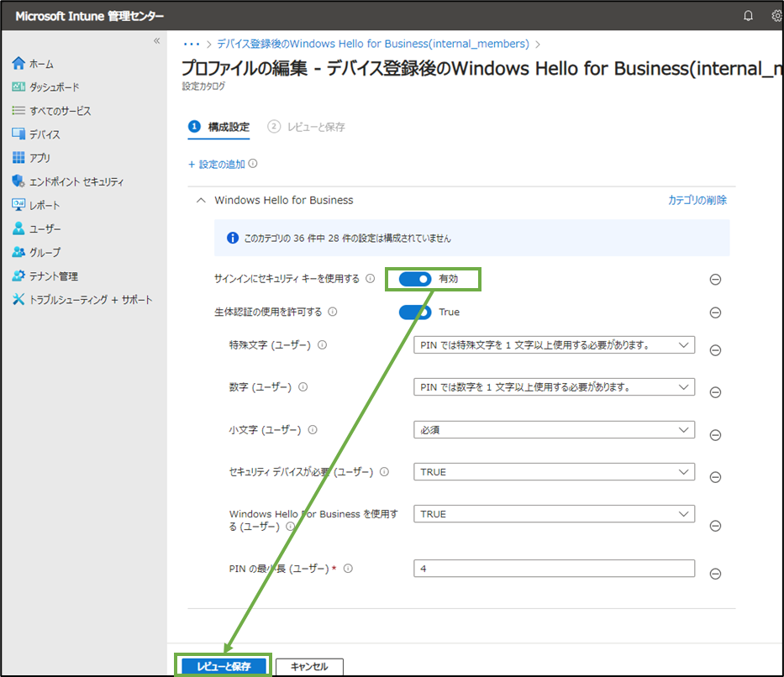Toggle the サインインにセキュリティ キーを使用する switch
784x677 pixels.
point(415,279)
